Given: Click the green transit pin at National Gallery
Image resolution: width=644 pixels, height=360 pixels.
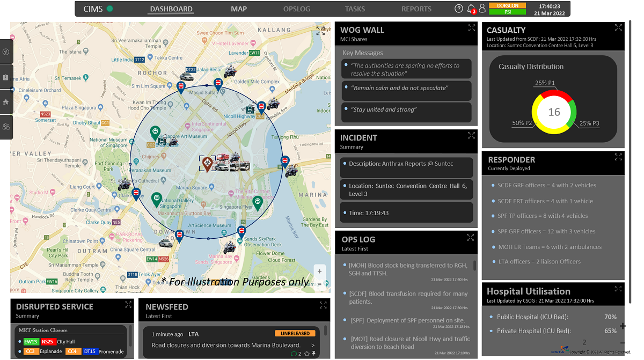Looking at the screenshot, I should [156, 200].
